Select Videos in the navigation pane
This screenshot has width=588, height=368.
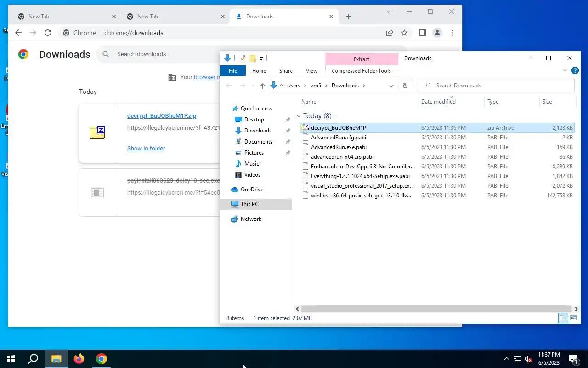(252, 175)
